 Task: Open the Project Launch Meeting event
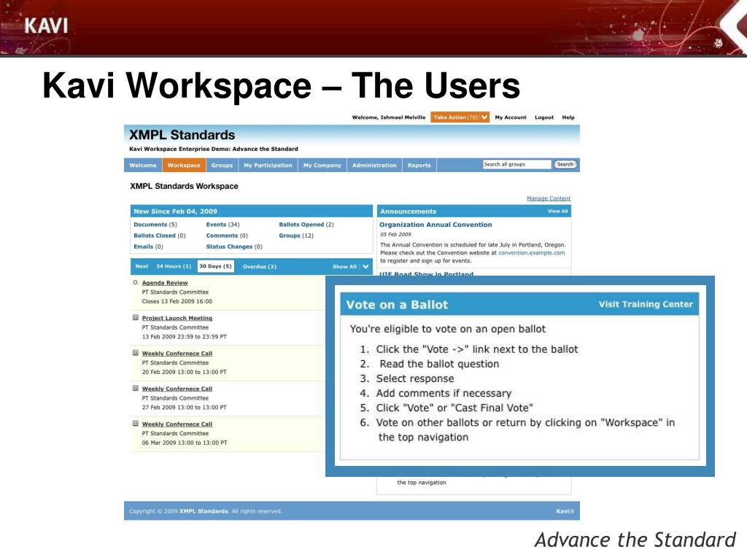(x=177, y=318)
